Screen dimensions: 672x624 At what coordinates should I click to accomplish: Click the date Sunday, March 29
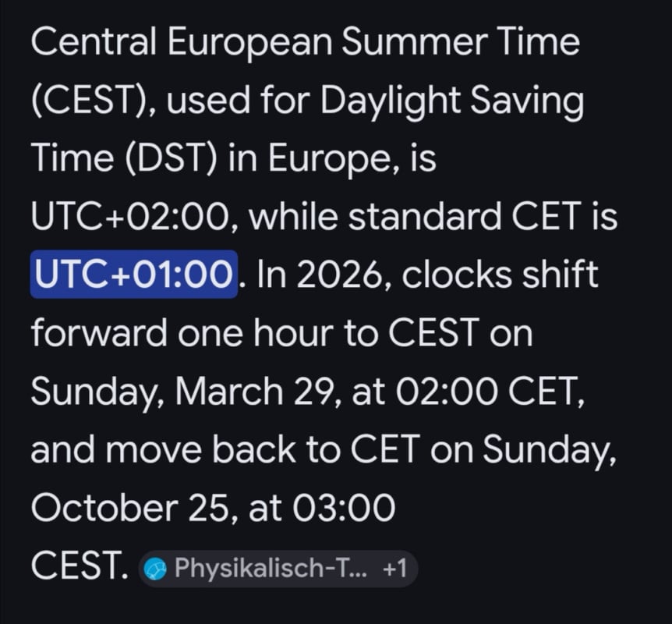[x=182, y=392]
